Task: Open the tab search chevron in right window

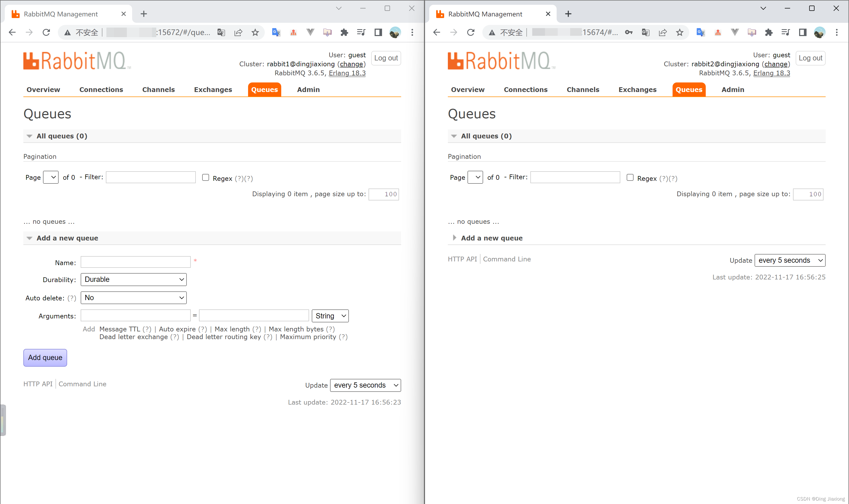Action: pyautogui.click(x=763, y=8)
